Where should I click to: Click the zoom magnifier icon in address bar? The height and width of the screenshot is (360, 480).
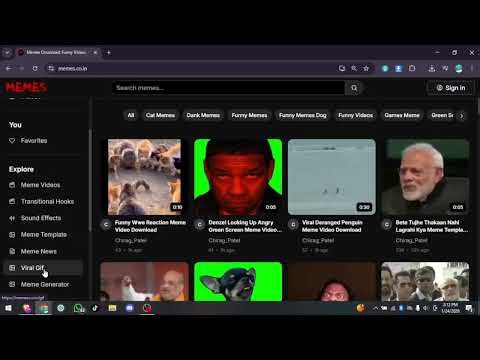(x=354, y=68)
